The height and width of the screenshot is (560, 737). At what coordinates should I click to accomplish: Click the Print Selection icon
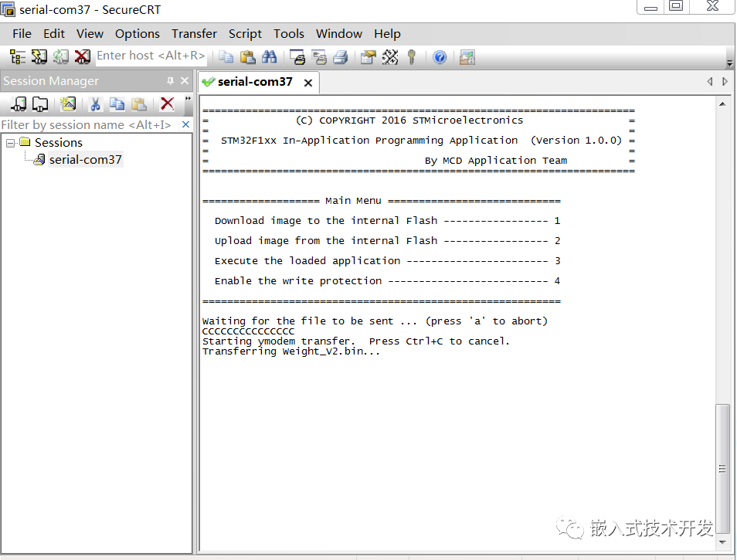[x=319, y=57]
